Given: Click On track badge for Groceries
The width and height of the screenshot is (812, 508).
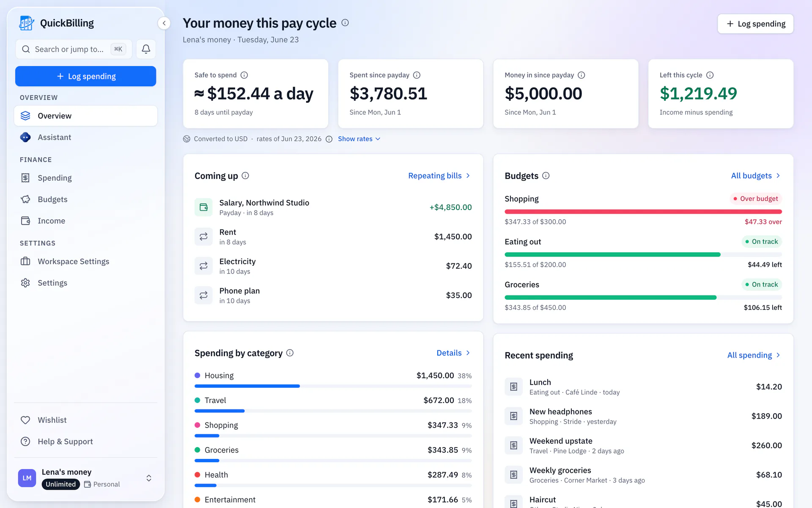Looking at the screenshot, I should click(761, 284).
